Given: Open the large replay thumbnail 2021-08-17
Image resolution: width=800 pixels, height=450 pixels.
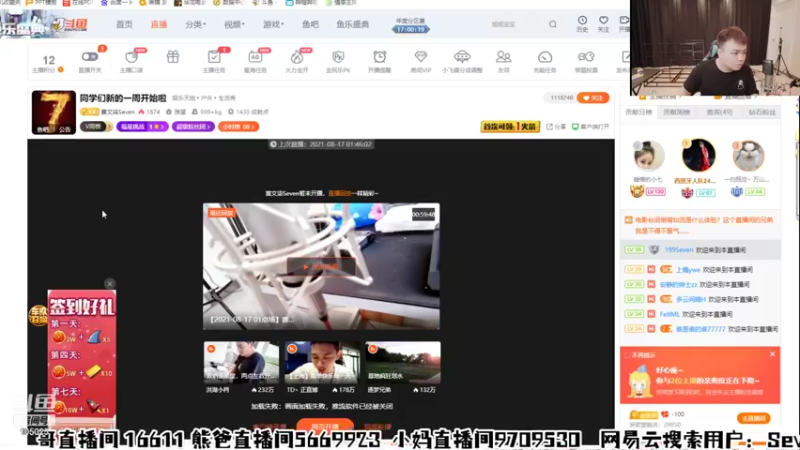Looking at the screenshot, I should coord(321,266).
